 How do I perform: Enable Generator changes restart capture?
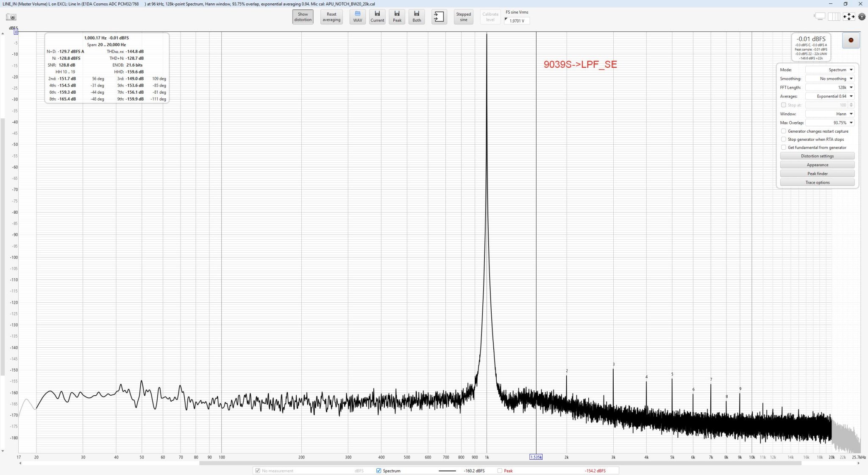click(784, 131)
